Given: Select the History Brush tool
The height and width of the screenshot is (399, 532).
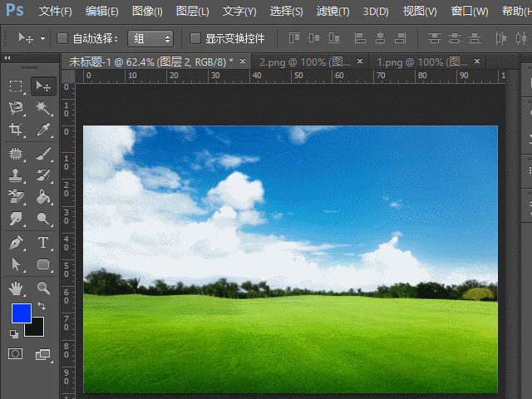Looking at the screenshot, I should [x=43, y=175].
